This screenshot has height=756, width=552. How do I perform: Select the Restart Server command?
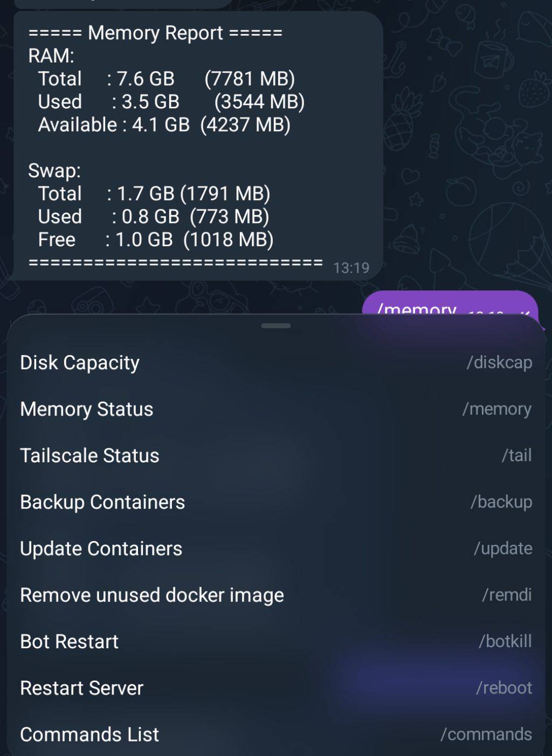pos(81,688)
